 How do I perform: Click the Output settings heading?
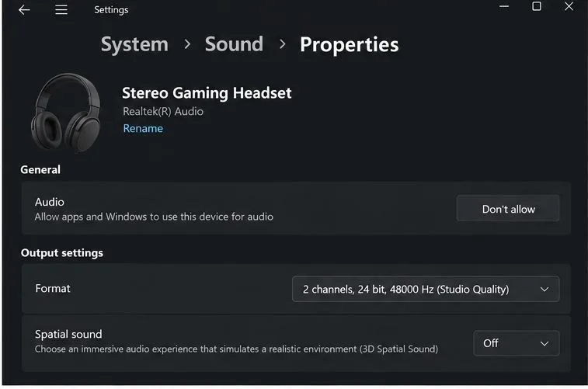(62, 253)
